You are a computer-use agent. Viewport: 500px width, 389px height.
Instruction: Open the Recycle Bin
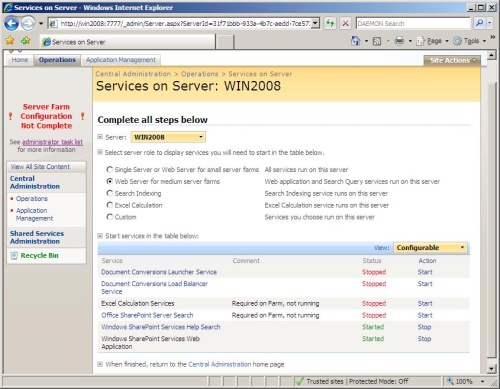pyautogui.click(x=39, y=256)
